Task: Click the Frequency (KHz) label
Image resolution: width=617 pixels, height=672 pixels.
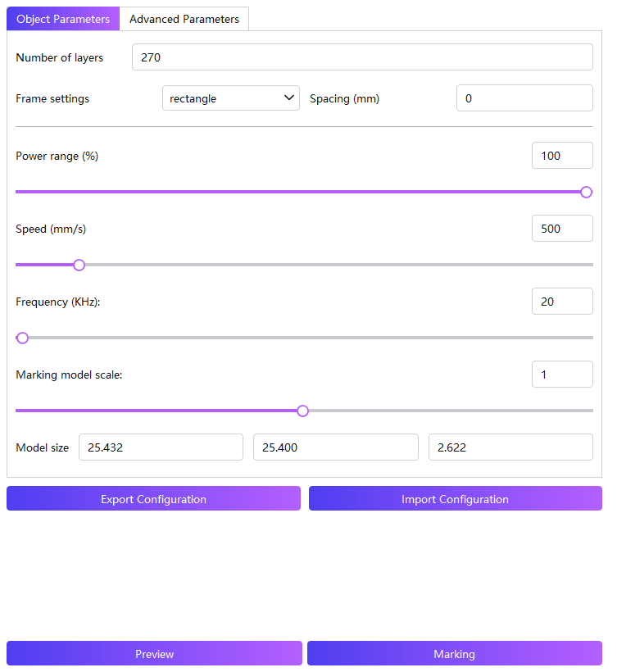Action: click(58, 302)
